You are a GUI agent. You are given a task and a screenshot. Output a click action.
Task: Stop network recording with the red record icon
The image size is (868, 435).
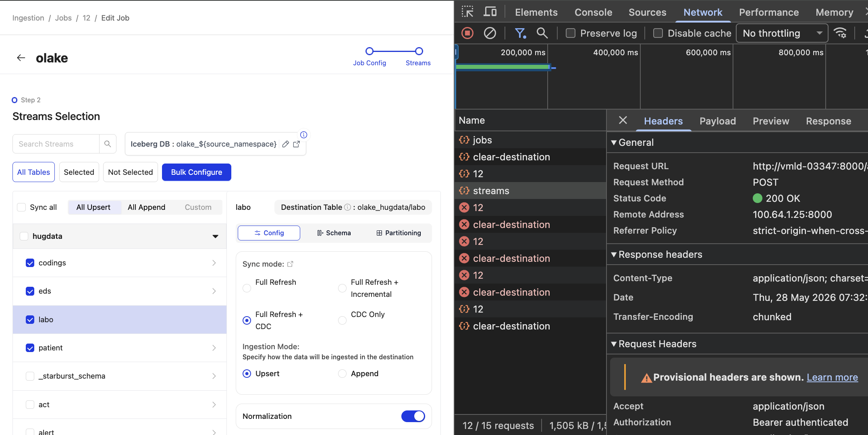(467, 33)
